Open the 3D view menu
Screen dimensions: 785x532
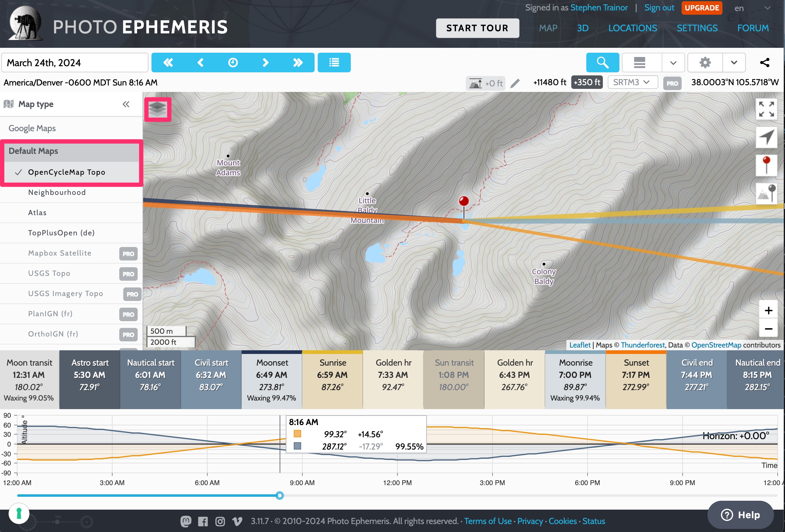tap(583, 28)
